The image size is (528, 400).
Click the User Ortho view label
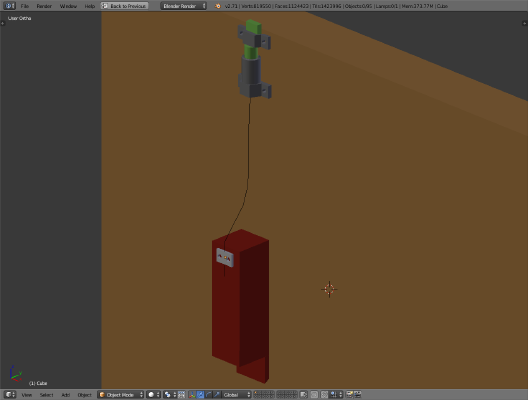tap(20, 18)
